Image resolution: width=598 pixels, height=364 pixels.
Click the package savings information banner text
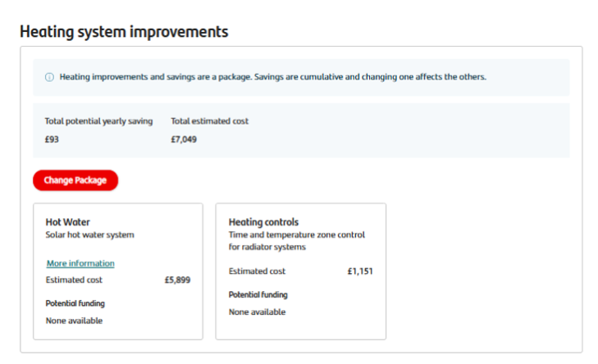coord(273,77)
